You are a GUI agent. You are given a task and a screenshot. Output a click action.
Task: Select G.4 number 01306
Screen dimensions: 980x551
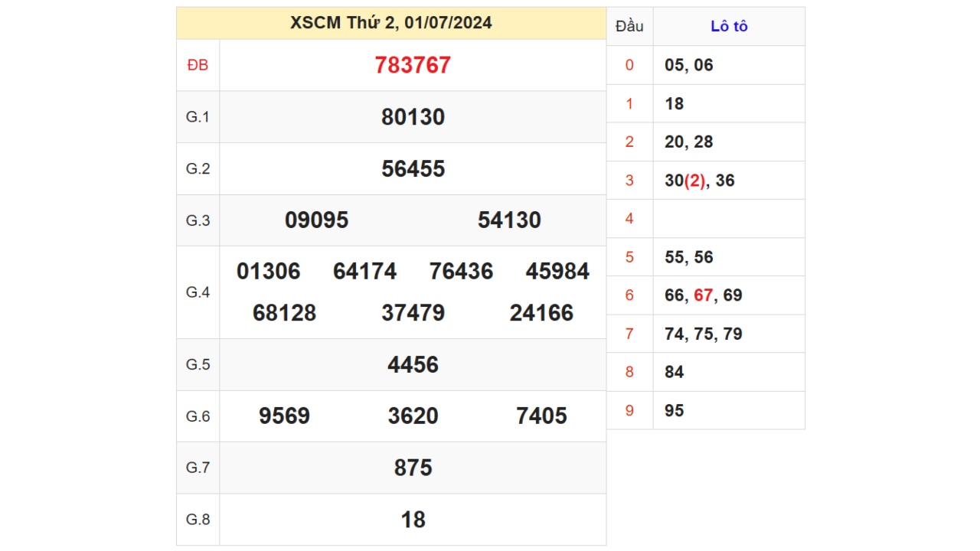(269, 272)
